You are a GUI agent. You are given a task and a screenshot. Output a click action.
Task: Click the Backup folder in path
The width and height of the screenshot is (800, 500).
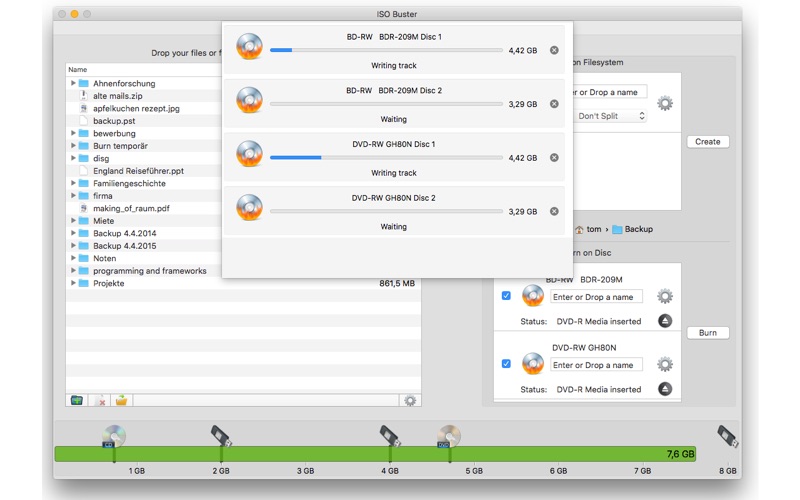coord(633,230)
